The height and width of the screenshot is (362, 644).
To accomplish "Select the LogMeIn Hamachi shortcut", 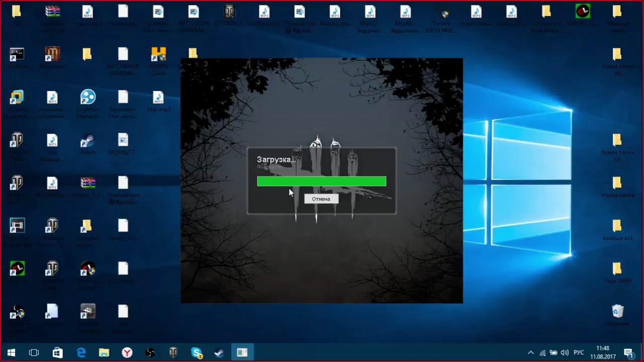I will (88, 105).
